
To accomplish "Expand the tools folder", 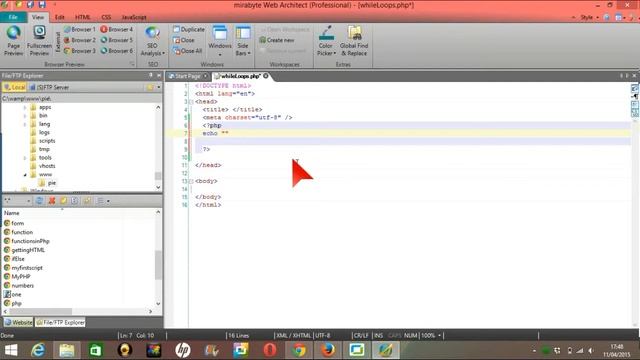I will click(x=25, y=158).
